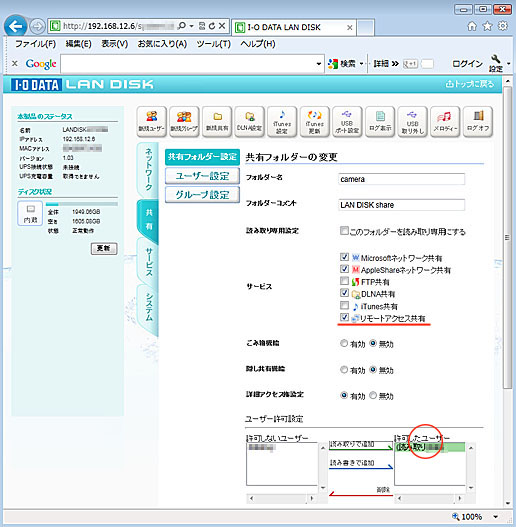
Task: Select 有効 radio for 隠し共有機能
Action: [344, 370]
